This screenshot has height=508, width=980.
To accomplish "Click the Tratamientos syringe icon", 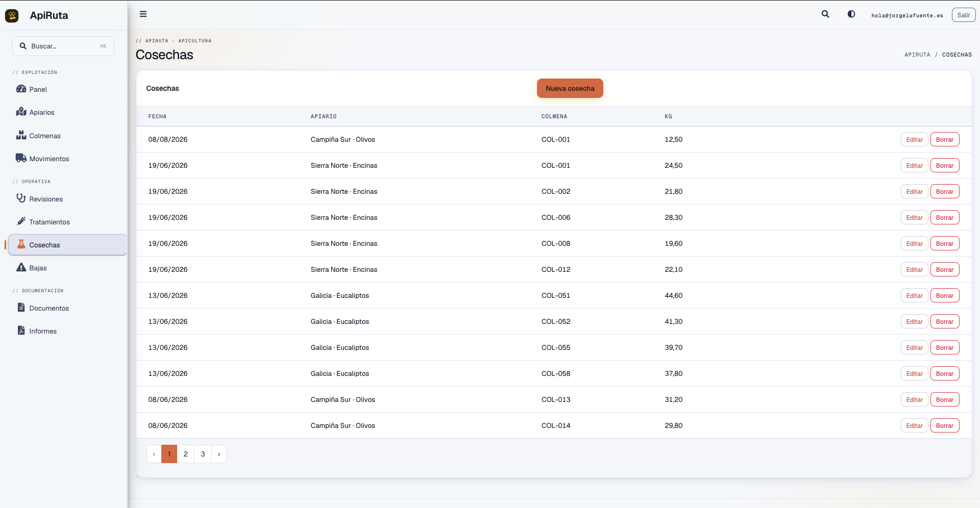I will click(21, 221).
